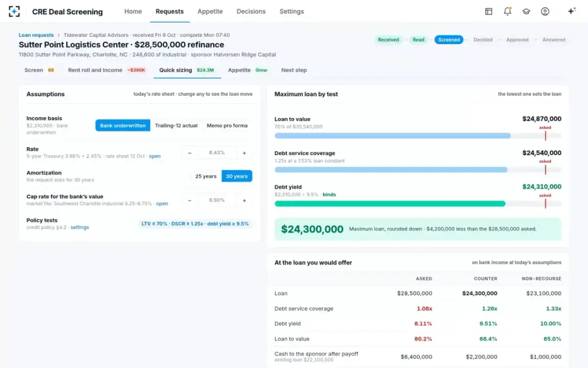Viewport: 588px width, 368px height.
Task: Click the Read status step
Action: click(418, 40)
